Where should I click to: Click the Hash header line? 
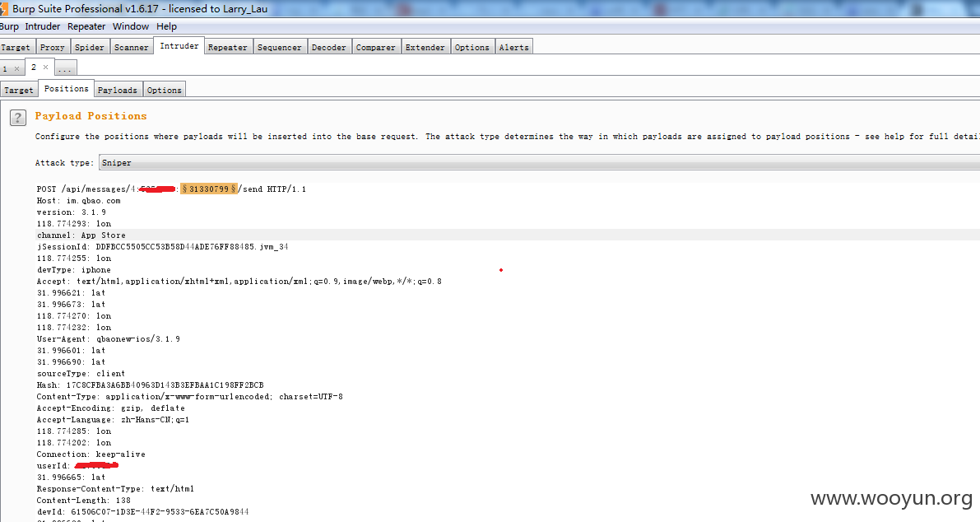pyautogui.click(x=150, y=385)
